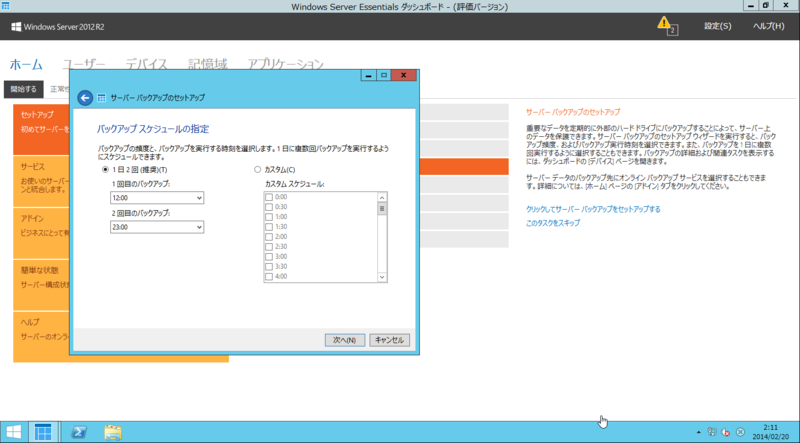
Task: Open the 設定(S) menu
Action: coord(717,26)
